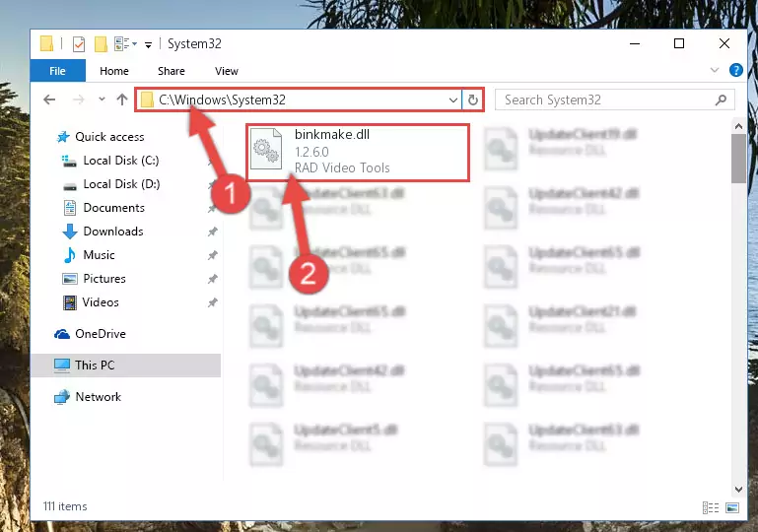The width and height of the screenshot is (758, 532).
Task: Click the vertical scrollbar thumb
Action: coord(738,159)
